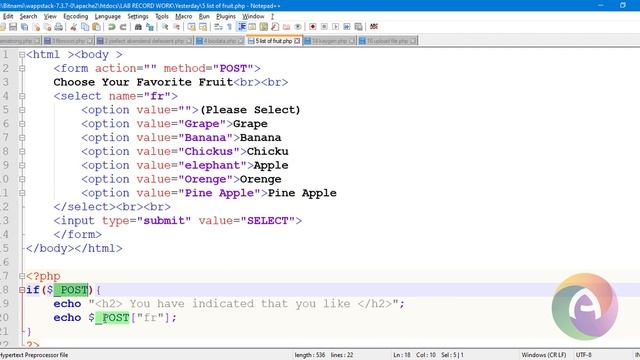Image resolution: width=640 pixels, height=360 pixels.
Task: Open the Folder as Workspace icon
Action: (287, 27)
